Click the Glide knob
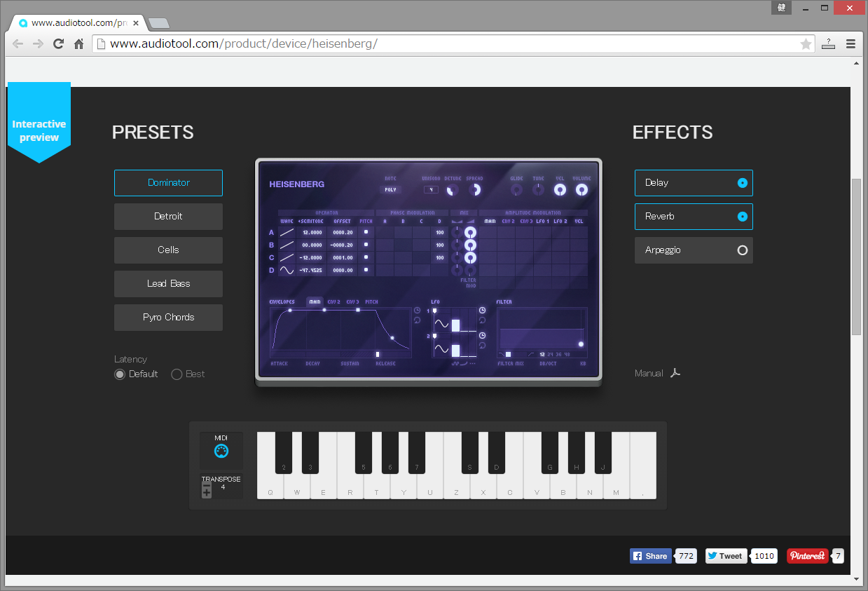 (517, 189)
